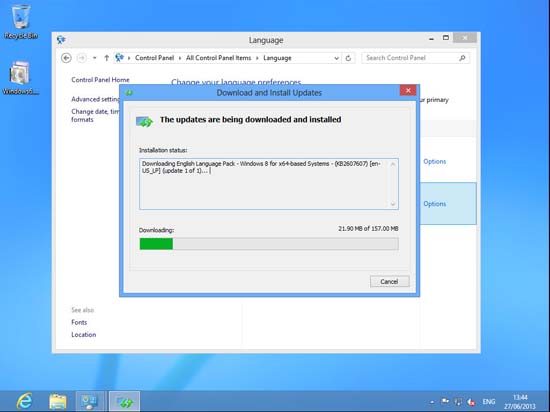The height and width of the screenshot is (412, 550).
Task: Click the 'Downloading:' label
Action: [x=156, y=230]
